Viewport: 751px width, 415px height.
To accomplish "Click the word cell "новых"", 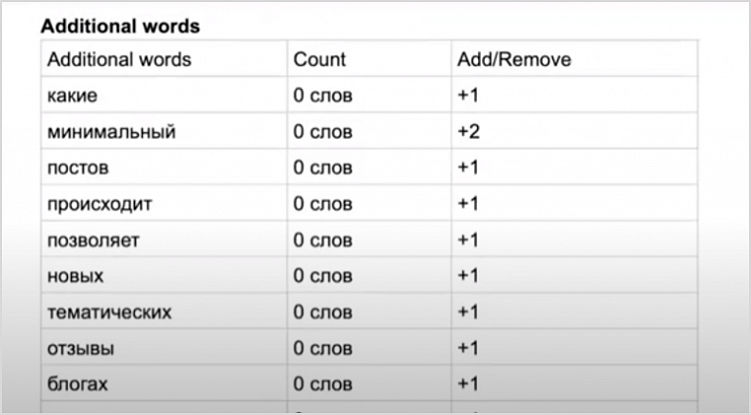I will point(75,276).
